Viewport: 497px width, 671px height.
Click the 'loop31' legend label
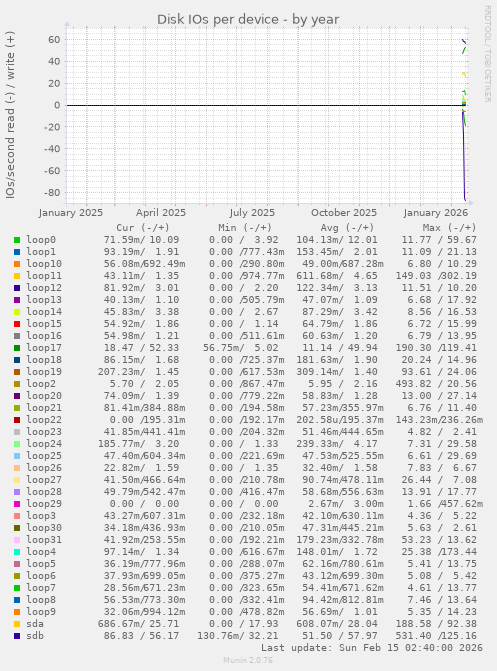point(44,540)
